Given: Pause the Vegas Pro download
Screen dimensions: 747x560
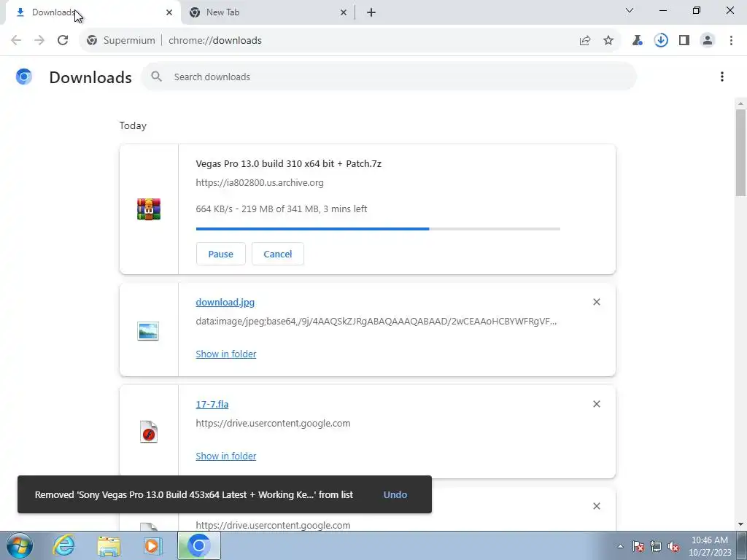Looking at the screenshot, I should (x=220, y=254).
